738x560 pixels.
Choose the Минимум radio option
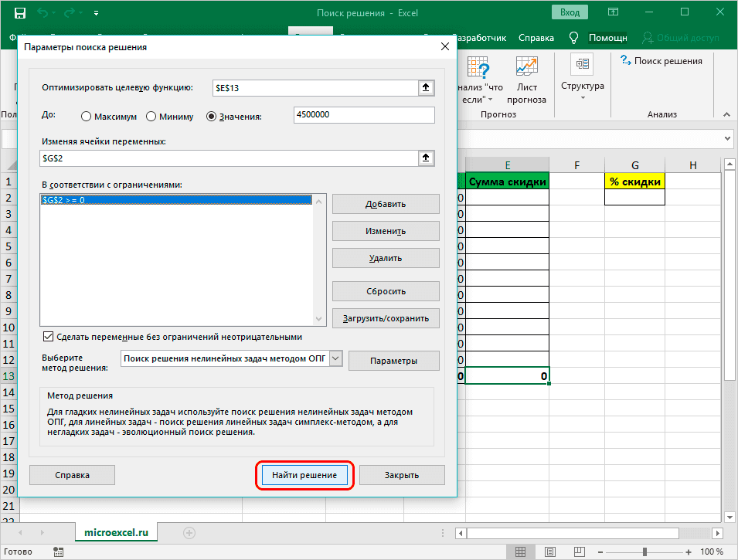pyautogui.click(x=149, y=117)
